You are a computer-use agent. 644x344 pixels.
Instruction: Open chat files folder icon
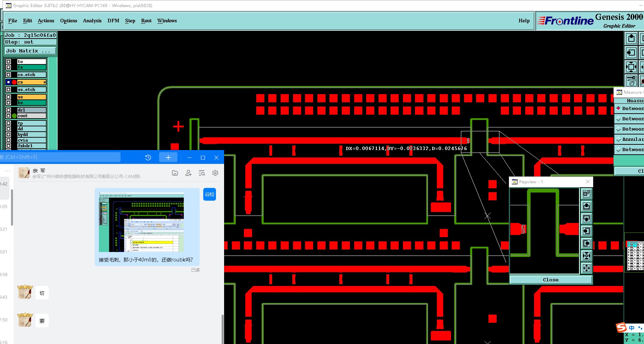175,173
